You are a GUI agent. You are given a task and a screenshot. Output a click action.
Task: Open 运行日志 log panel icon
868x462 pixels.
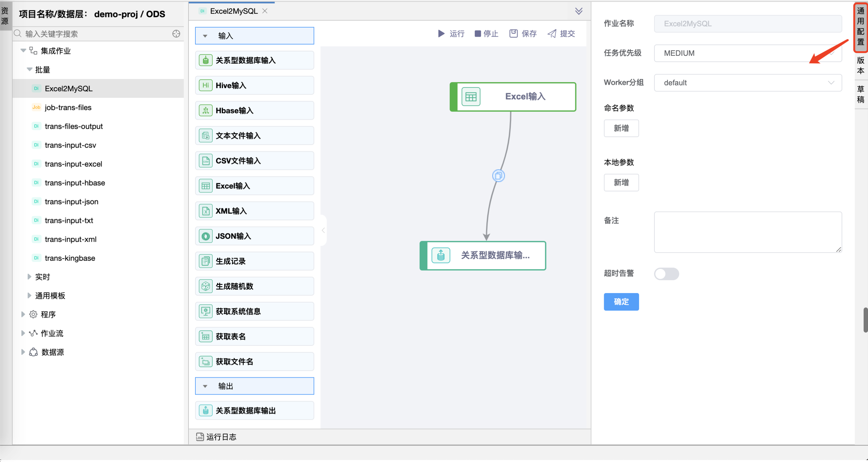(200, 437)
